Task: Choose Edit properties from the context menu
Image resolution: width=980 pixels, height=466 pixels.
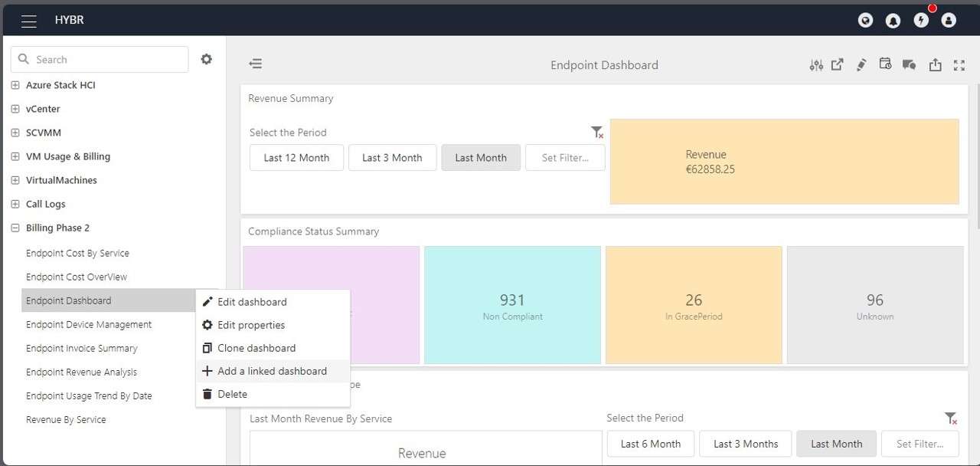Action: [273, 325]
